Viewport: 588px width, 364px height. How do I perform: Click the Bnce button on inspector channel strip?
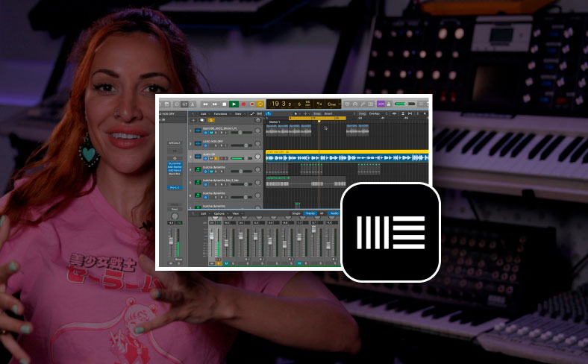click(x=178, y=260)
